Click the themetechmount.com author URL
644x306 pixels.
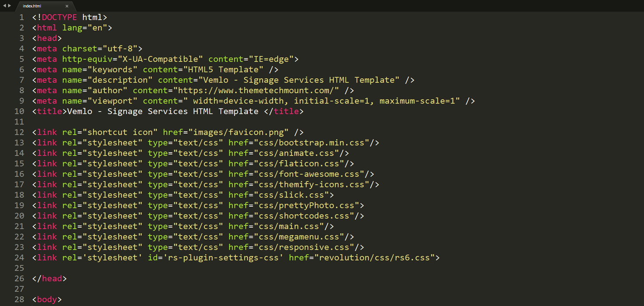click(x=256, y=90)
